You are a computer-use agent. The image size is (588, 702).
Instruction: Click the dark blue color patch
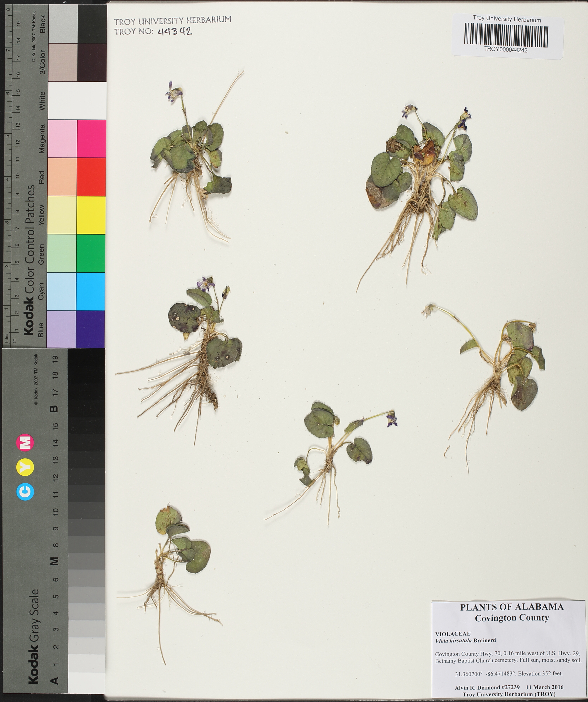(x=90, y=329)
